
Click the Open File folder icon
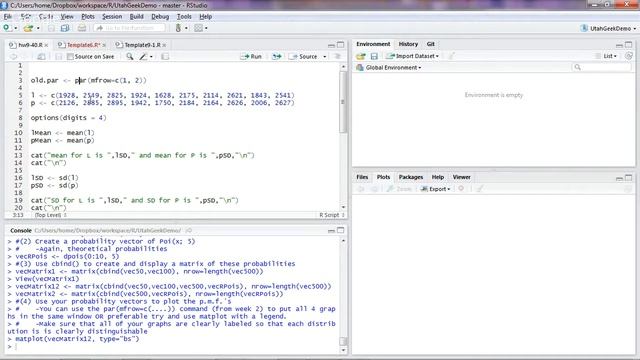click(28, 28)
